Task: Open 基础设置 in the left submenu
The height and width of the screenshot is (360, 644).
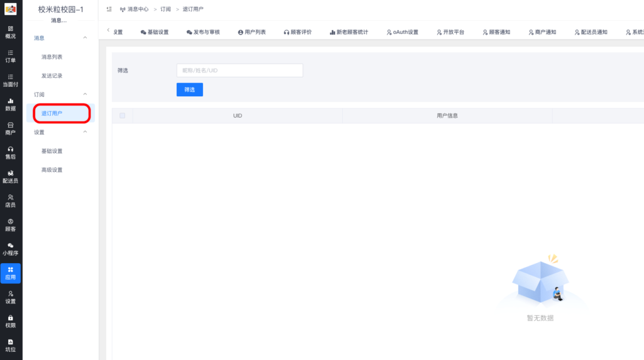Action: pos(52,151)
